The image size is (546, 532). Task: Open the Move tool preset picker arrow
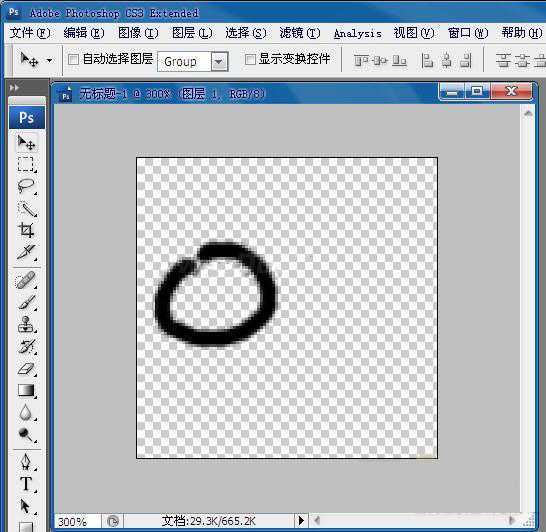[49, 61]
